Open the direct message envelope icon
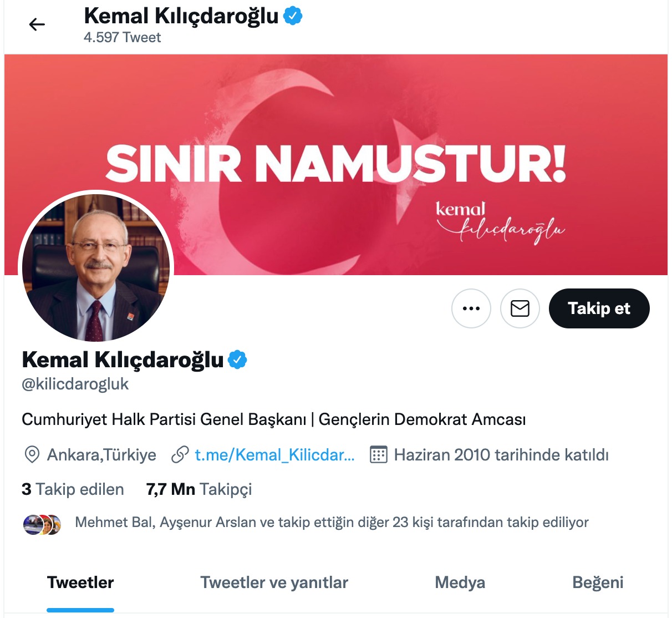Screen dimensions: 672x618 [x=520, y=308]
